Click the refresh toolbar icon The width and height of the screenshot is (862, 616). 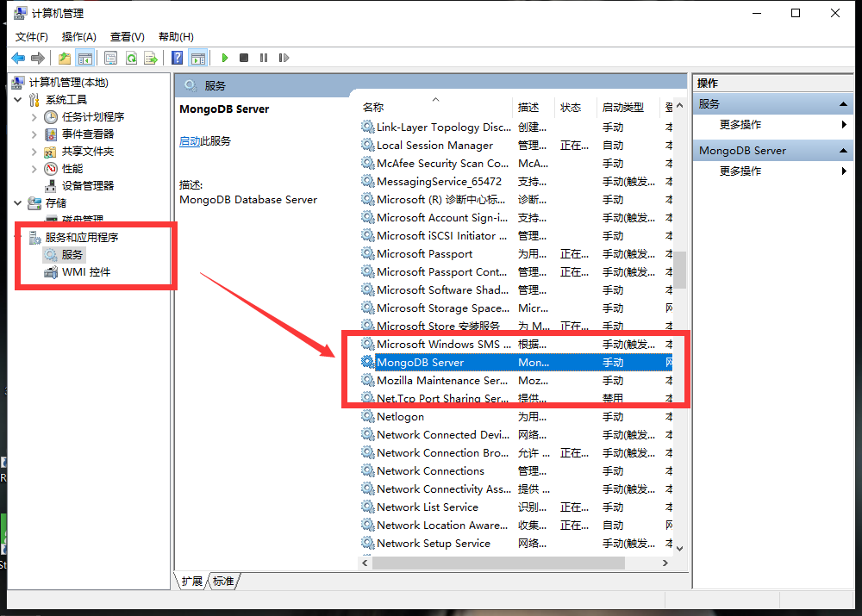tap(131, 58)
